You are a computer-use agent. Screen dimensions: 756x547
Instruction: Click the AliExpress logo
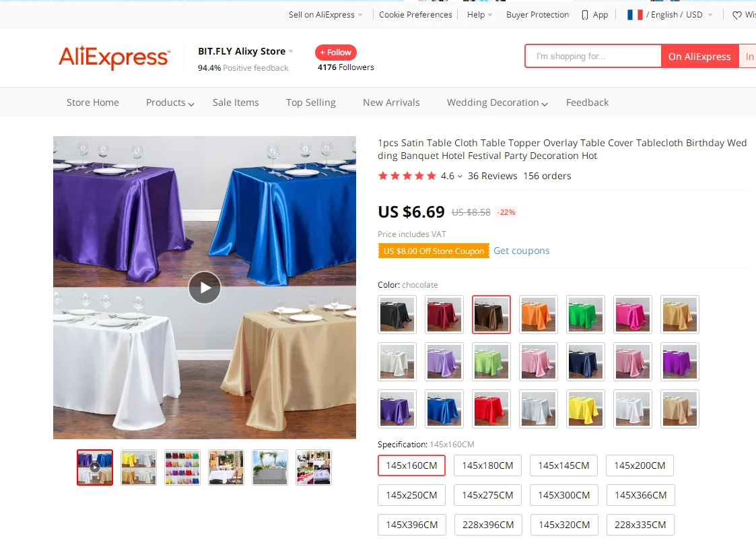114,57
